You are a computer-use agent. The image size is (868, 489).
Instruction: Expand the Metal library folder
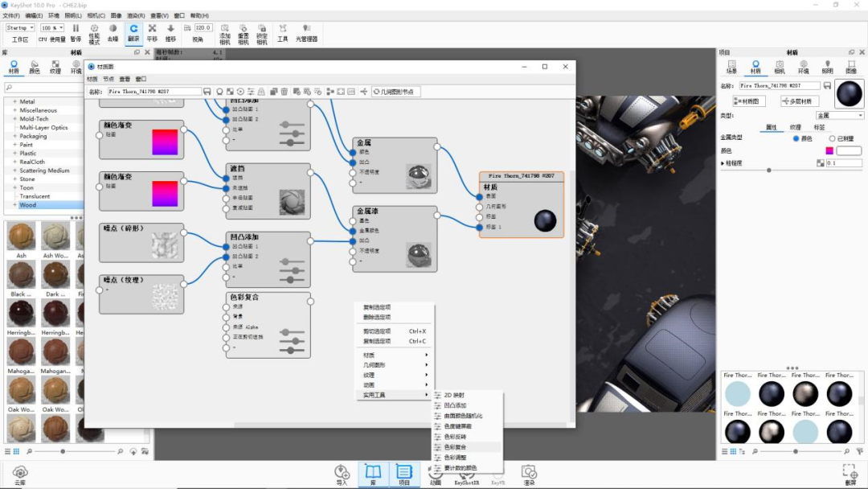(x=15, y=101)
